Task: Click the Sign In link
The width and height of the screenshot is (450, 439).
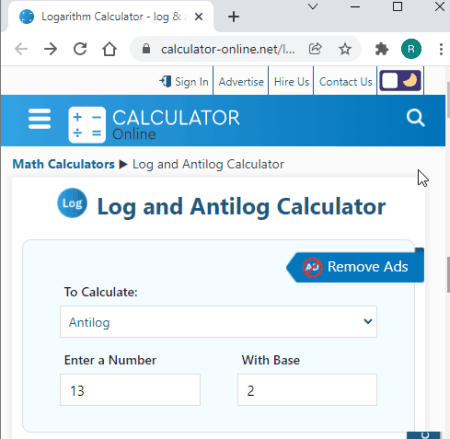Action: click(x=184, y=82)
